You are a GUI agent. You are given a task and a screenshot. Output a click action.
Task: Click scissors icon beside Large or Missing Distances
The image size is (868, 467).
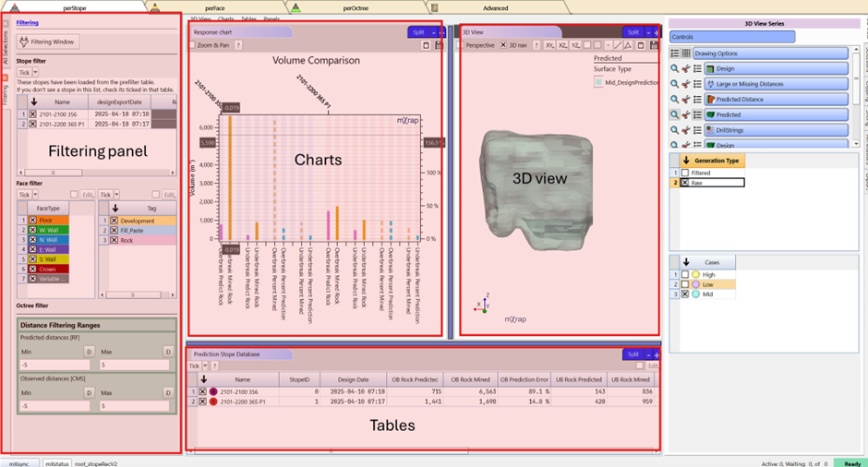point(686,84)
